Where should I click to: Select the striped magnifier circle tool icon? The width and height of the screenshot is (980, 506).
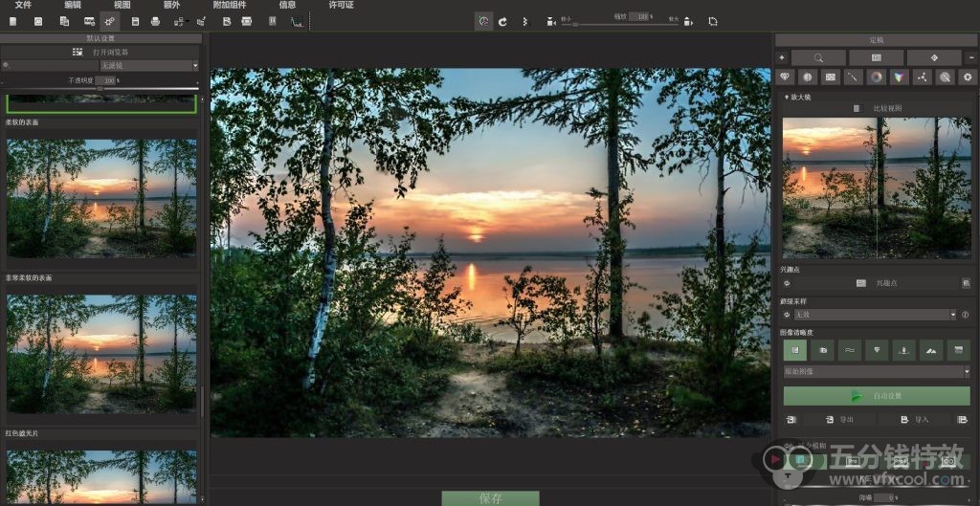(x=945, y=77)
